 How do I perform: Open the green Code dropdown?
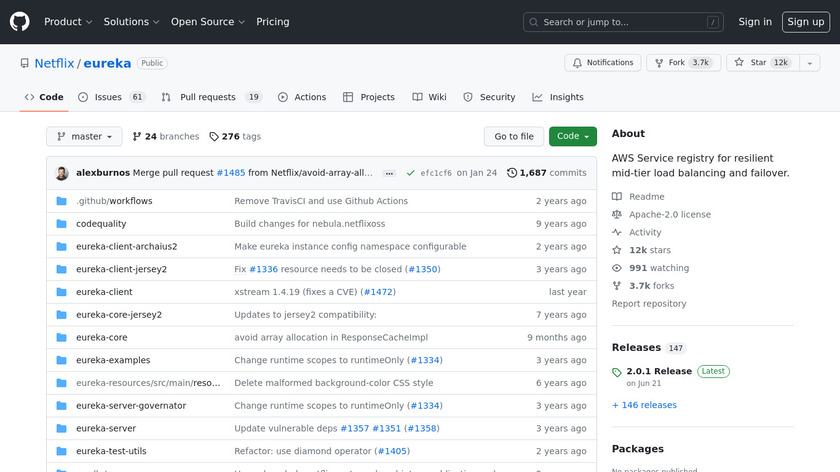[x=573, y=137]
